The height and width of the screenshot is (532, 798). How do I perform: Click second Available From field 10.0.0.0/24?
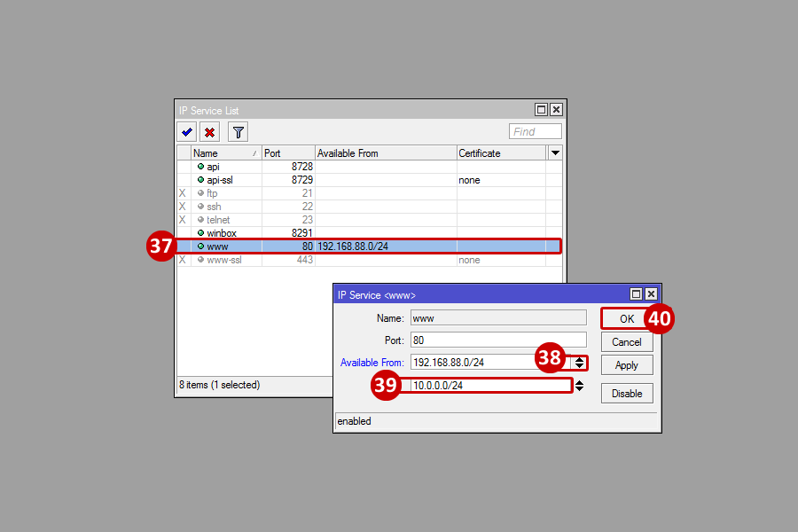[490, 386]
